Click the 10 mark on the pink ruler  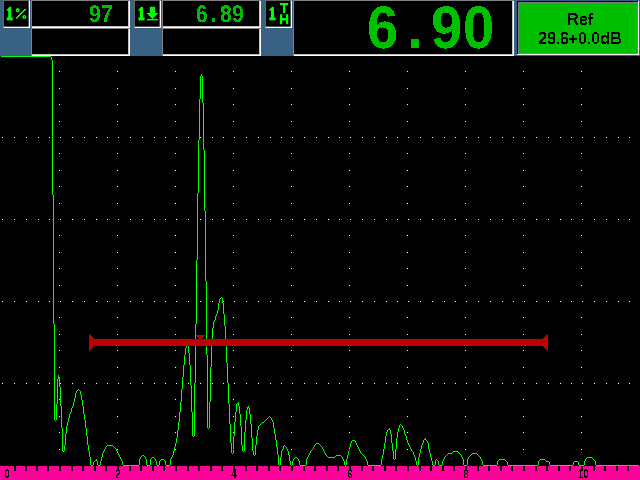[x=582, y=473]
